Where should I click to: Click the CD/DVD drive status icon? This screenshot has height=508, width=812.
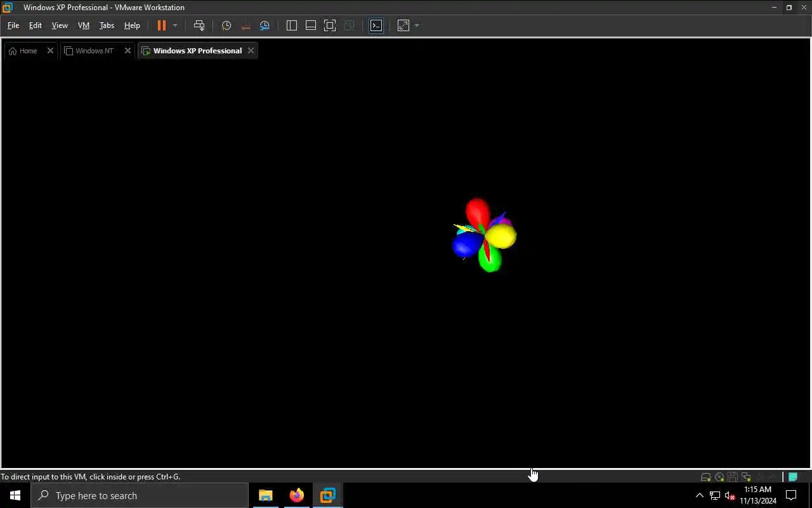(x=719, y=477)
